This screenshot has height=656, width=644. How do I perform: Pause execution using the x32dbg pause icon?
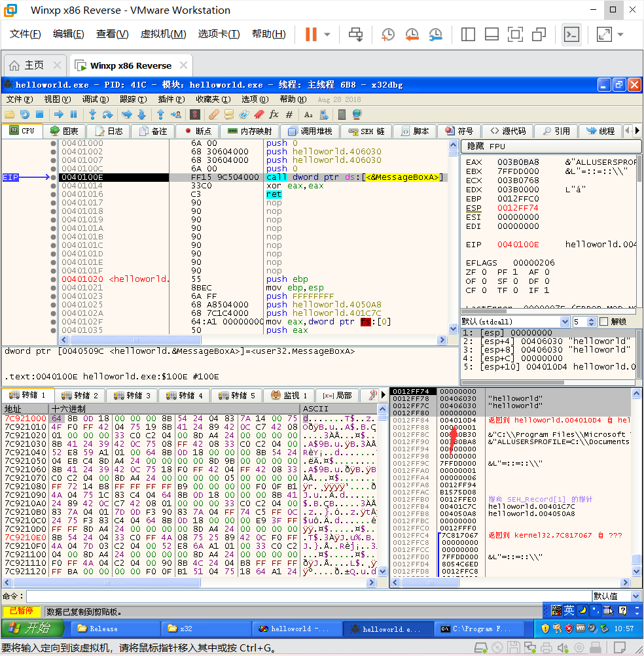pos(74,114)
